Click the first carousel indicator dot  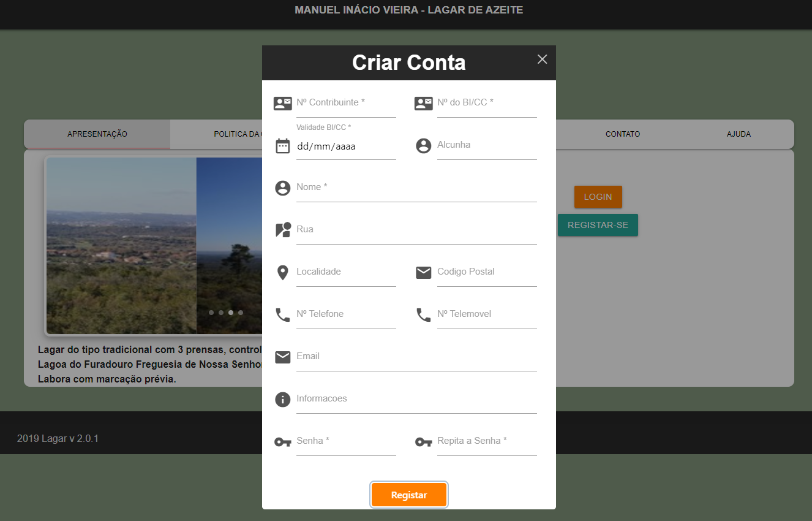pyautogui.click(x=211, y=313)
